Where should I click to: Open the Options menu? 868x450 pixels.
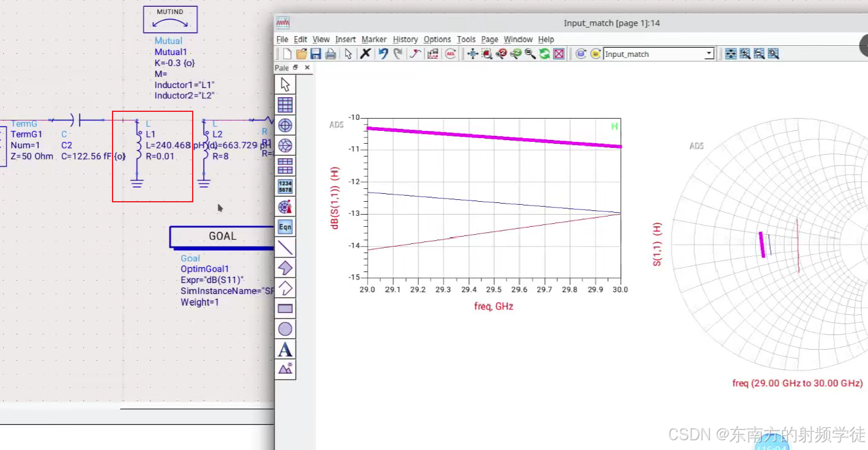click(437, 39)
